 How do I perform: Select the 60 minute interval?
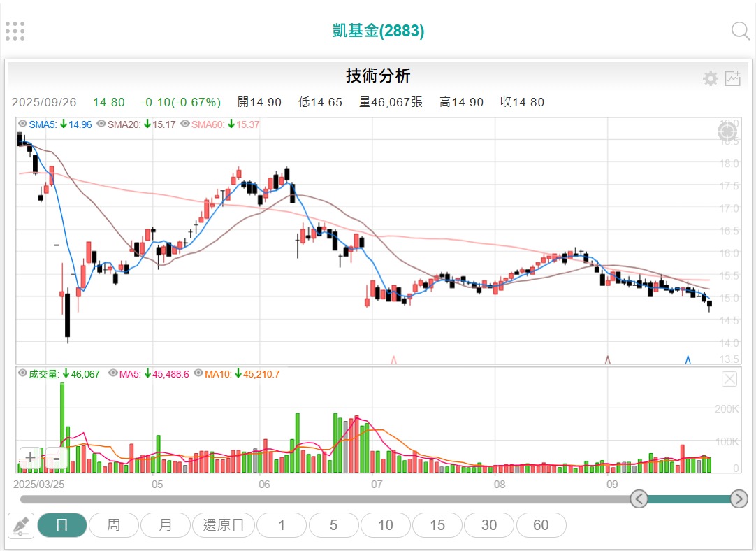coord(541,525)
